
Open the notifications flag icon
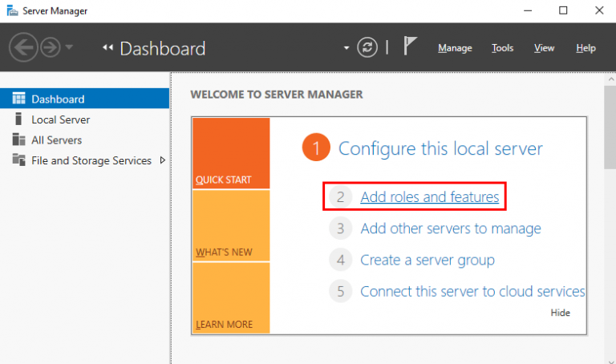(x=410, y=47)
